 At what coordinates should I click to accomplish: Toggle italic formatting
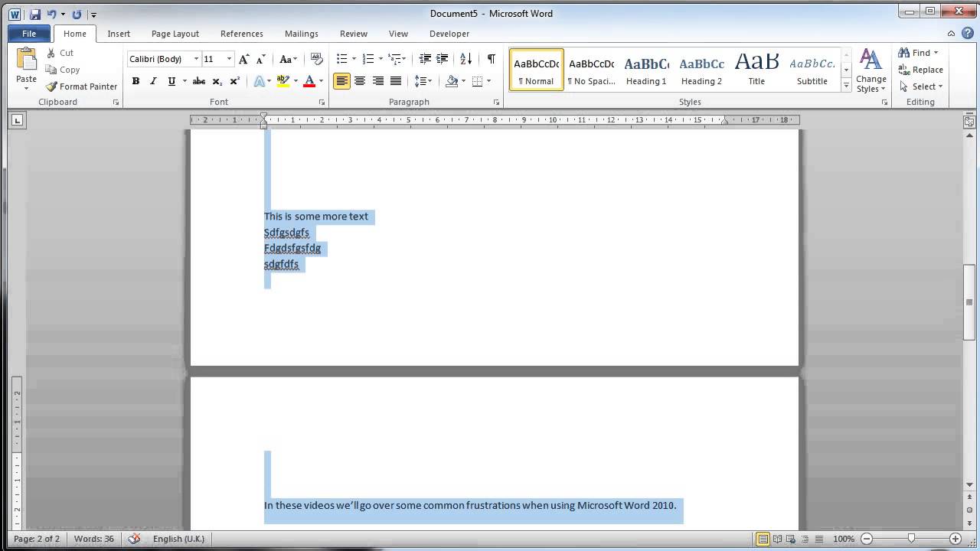pos(153,81)
